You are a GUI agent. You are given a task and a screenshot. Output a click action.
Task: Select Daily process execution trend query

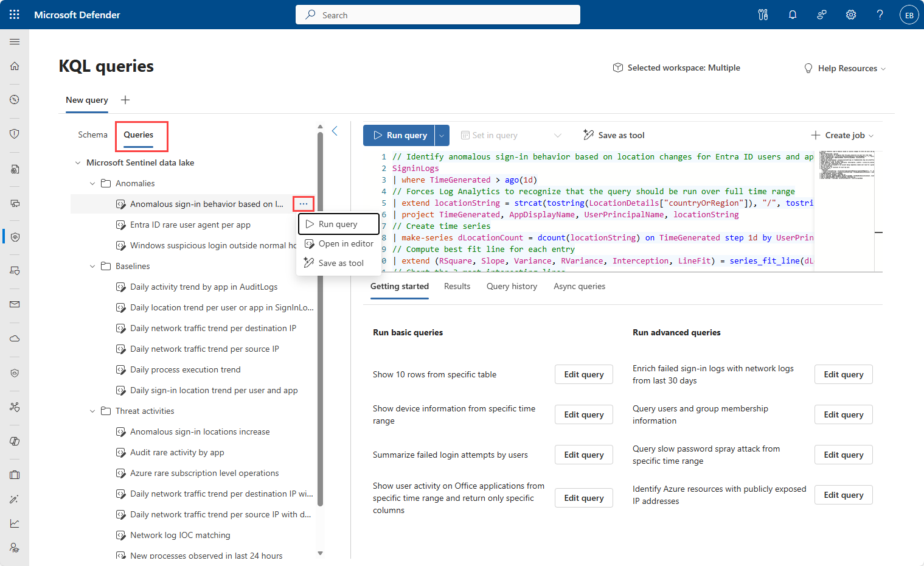tap(186, 370)
